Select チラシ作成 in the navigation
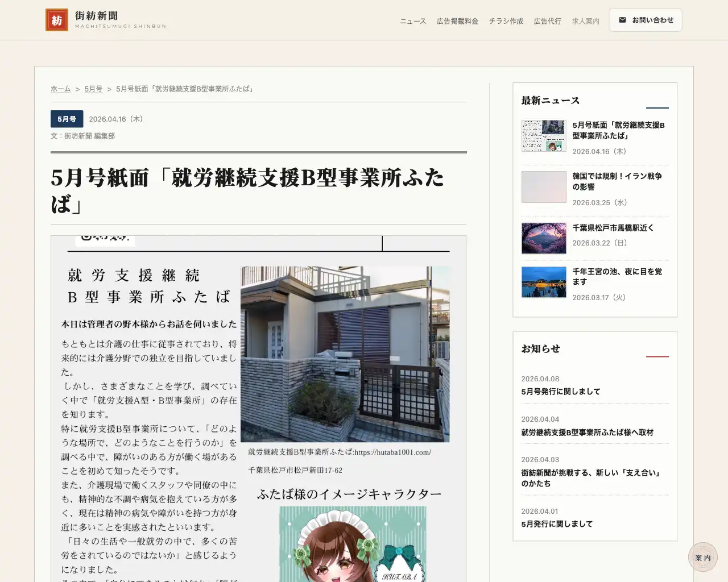Image resolution: width=728 pixels, height=582 pixels. coord(506,20)
